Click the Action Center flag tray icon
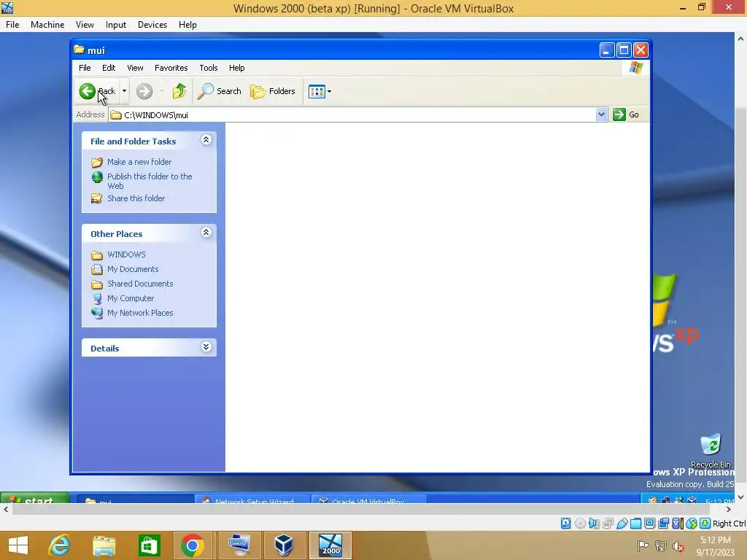This screenshot has width=747, height=560. click(x=643, y=546)
